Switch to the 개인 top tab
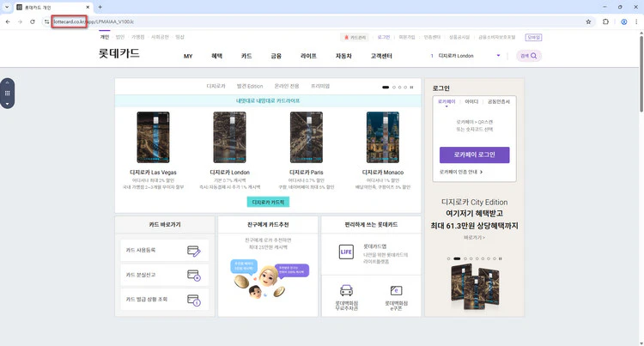 [x=105, y=37]
